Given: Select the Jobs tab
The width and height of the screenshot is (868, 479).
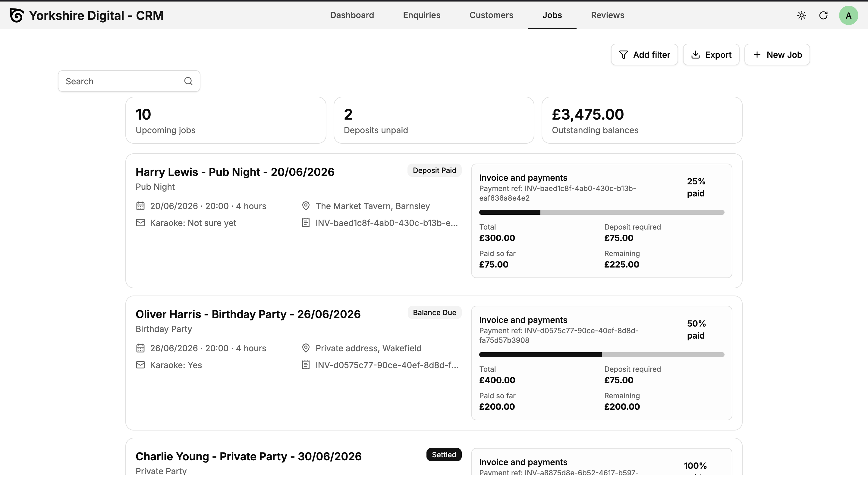Looking at the screenshot, I should point(552,15).
